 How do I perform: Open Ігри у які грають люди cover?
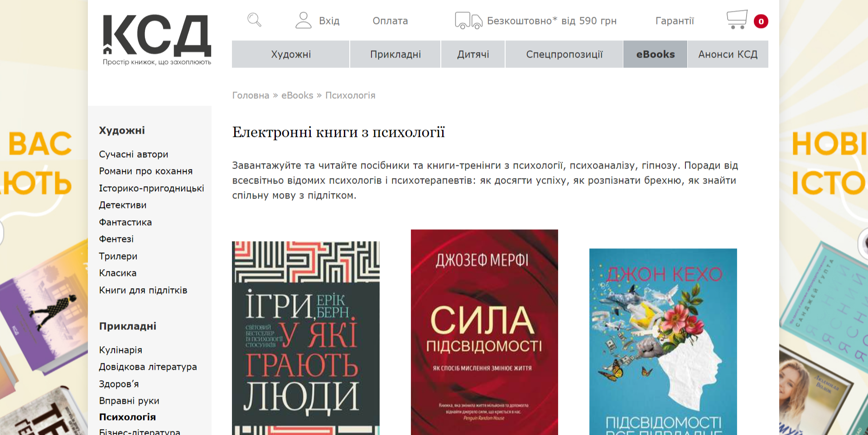pos(306,338)
